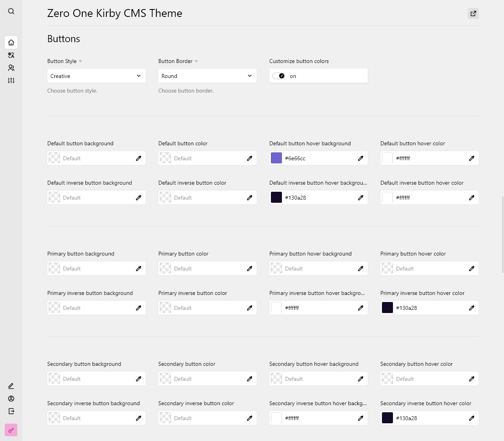
Task: Toggle Customize button colors switch off
Action: coord(279,76)
